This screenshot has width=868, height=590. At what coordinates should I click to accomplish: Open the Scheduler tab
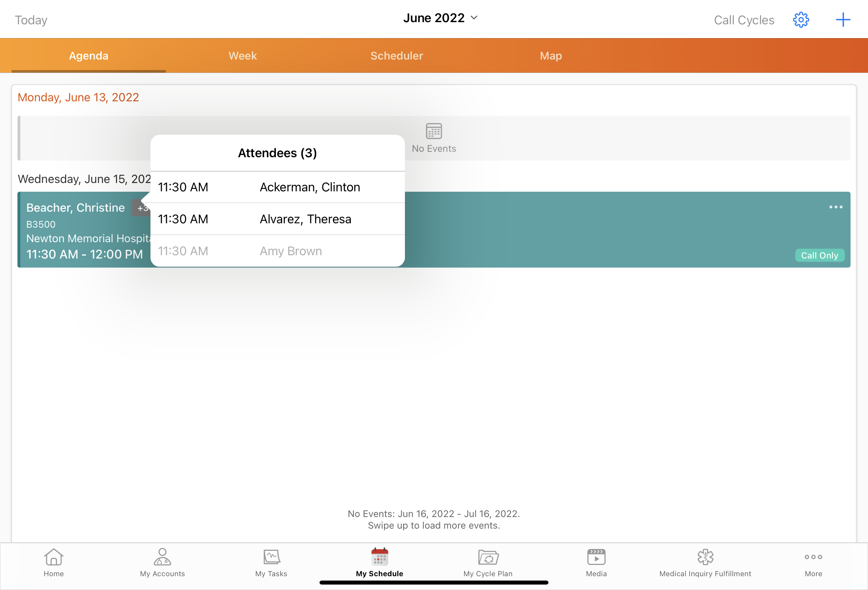click(x=396, y=56)
